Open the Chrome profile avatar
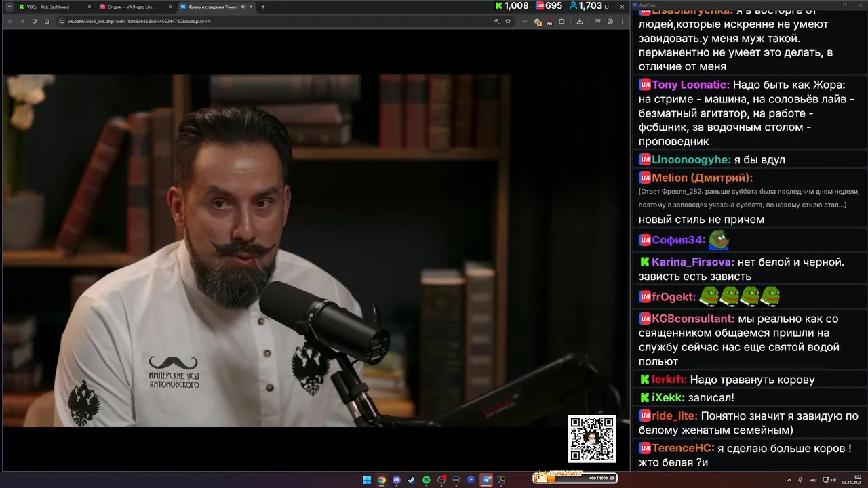Screen dimensions: 868x488 point(610,21)
